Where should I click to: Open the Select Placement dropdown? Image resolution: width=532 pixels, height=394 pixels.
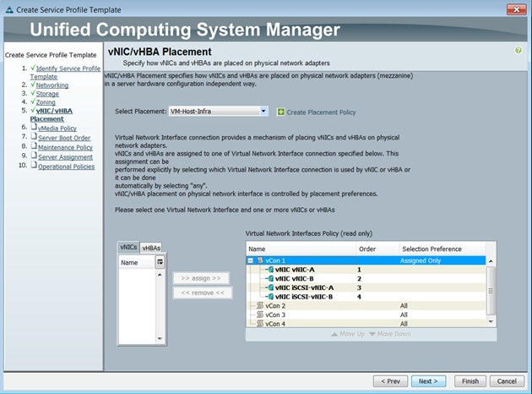(x=263, y=111)
